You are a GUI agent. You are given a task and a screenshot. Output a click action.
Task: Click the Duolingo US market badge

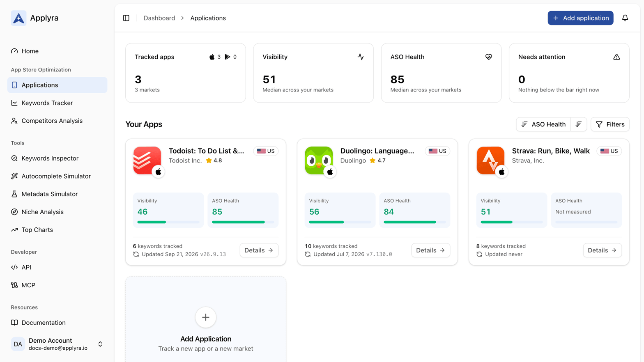tap(437, 151)
